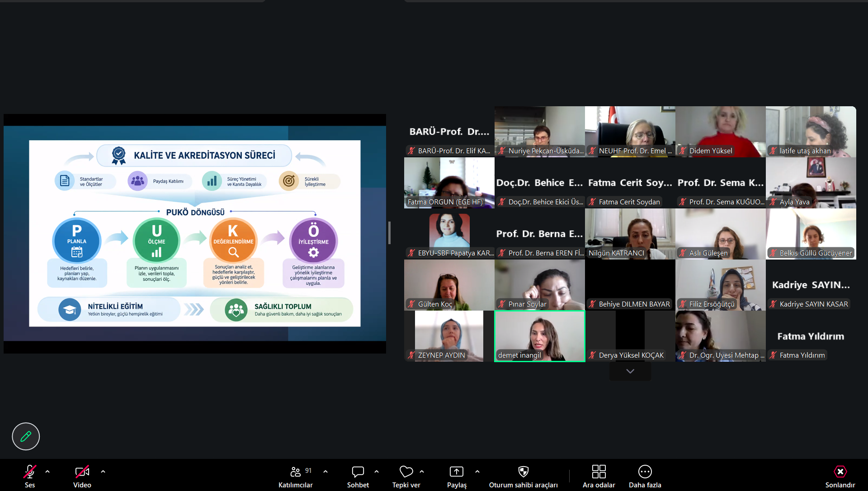Click the İYİLEŞTİRME circle on shared slide

313,241
